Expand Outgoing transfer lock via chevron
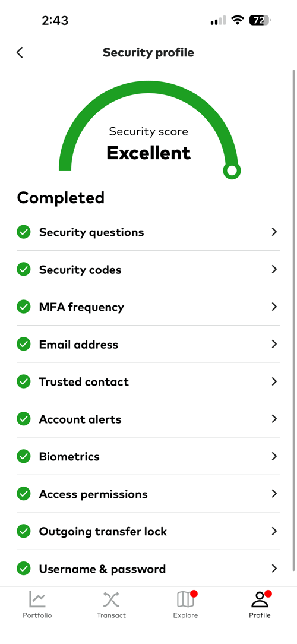The height and width of the screenshot is (644, 297). [x=274, y=531]
